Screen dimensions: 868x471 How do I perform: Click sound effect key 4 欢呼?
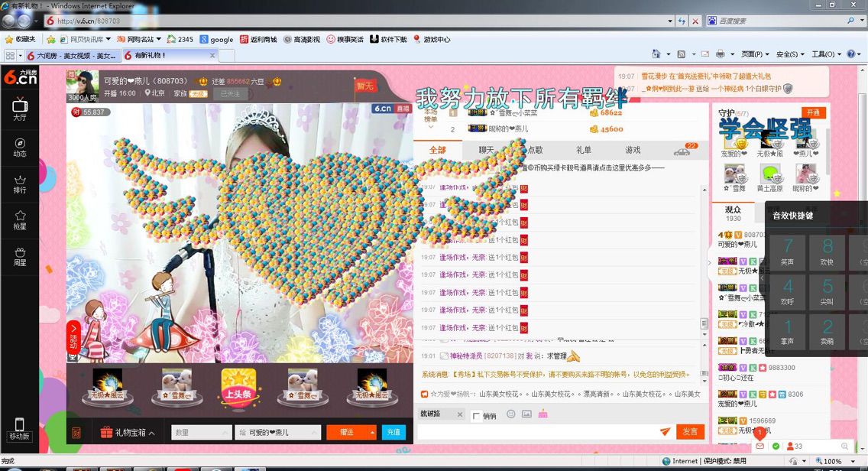[787, 292]
